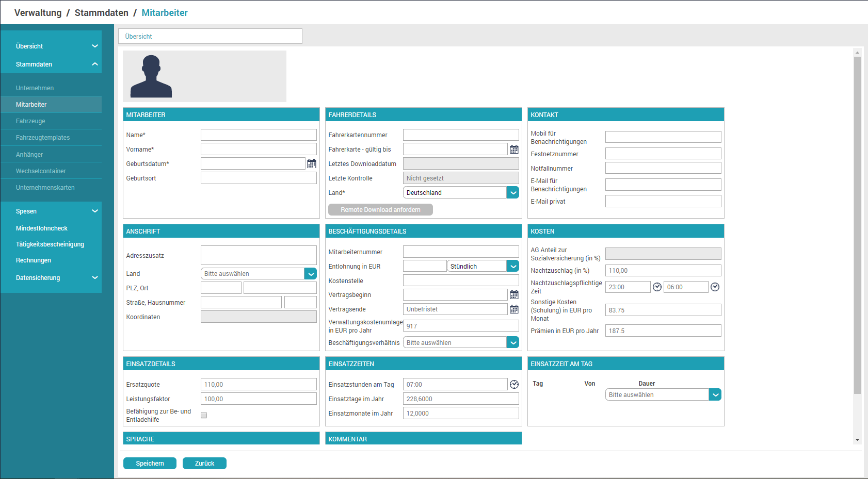This screenshot has height=479, width=868.
Task: Focus the Kostenstelle input field
Action: (461, 280)
